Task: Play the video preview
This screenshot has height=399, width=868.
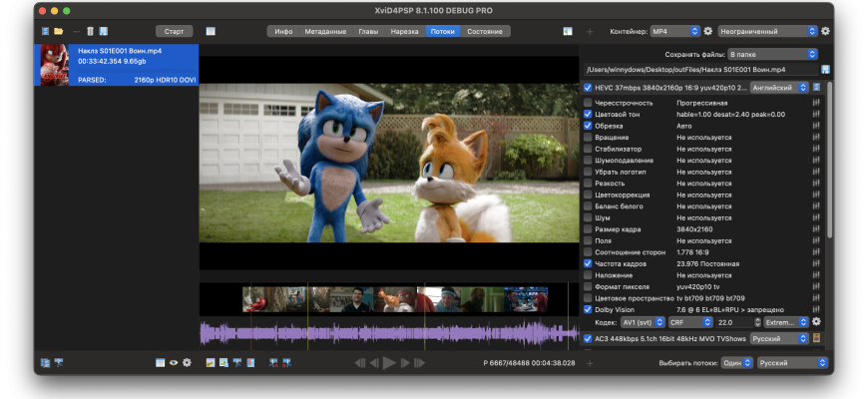Action: point(389,363)
